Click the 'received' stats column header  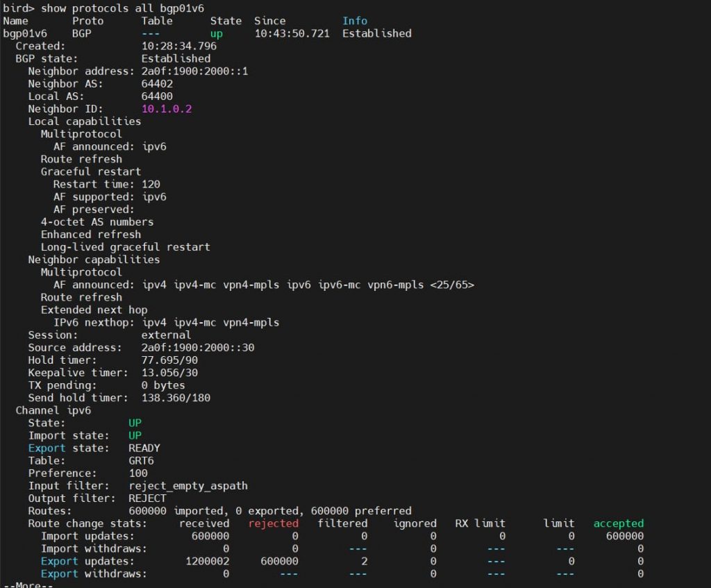(x=204, y=523)
